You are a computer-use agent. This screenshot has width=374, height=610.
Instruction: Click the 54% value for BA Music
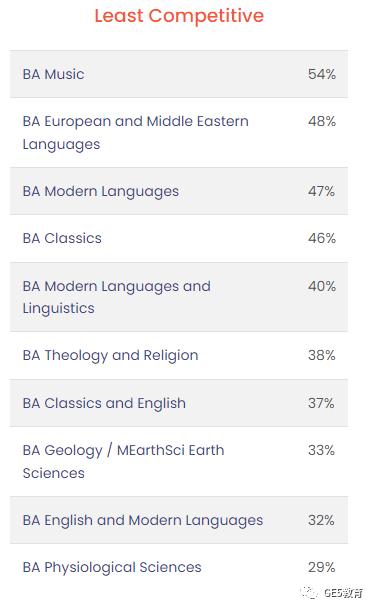[322, 74]
